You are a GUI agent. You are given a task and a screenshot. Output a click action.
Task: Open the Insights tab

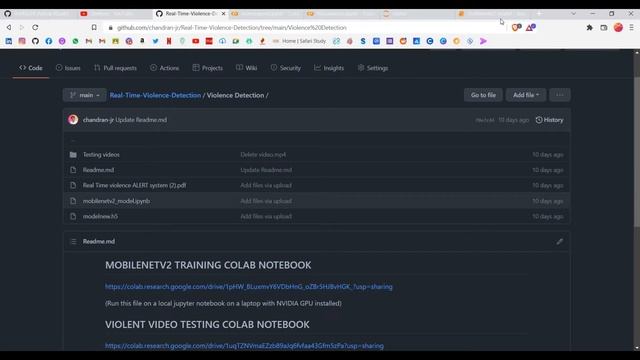329,68
